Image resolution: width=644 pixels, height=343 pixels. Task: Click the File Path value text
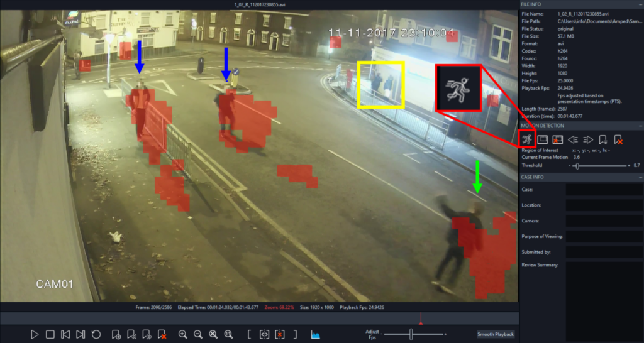pyautogui.click(x=600, y=21)
